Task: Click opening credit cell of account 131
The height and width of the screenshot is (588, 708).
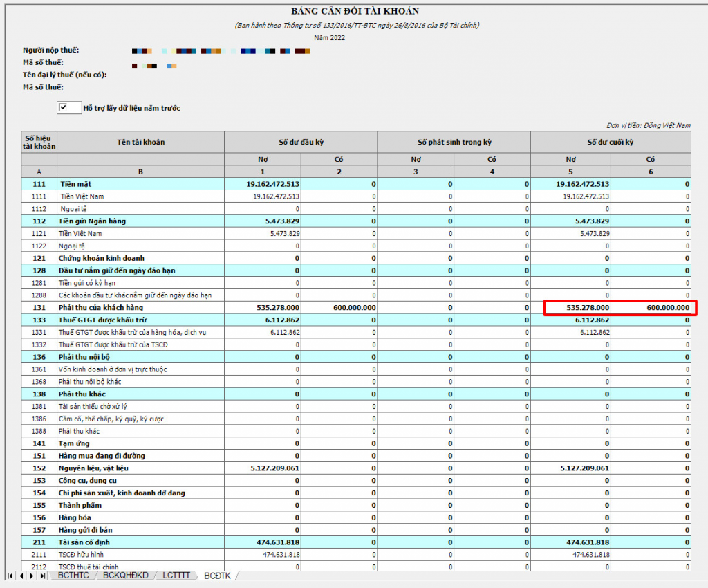Action: tap(339, 307)
